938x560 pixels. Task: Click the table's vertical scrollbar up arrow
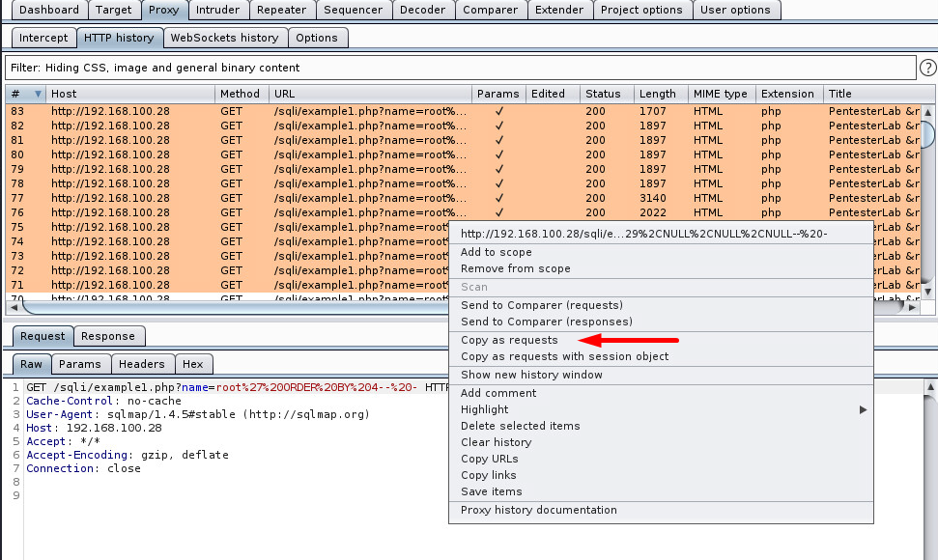(x=927, y=112)
